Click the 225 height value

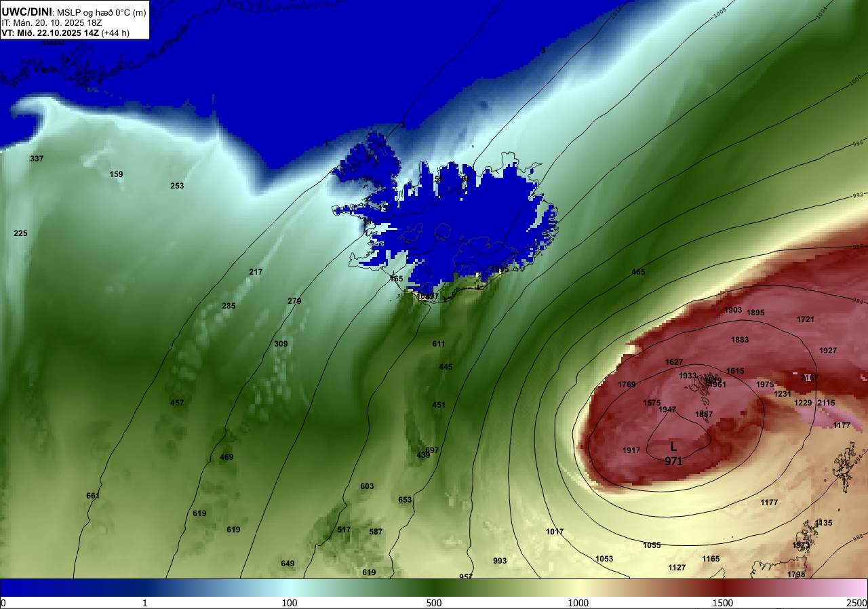(20, 233)
